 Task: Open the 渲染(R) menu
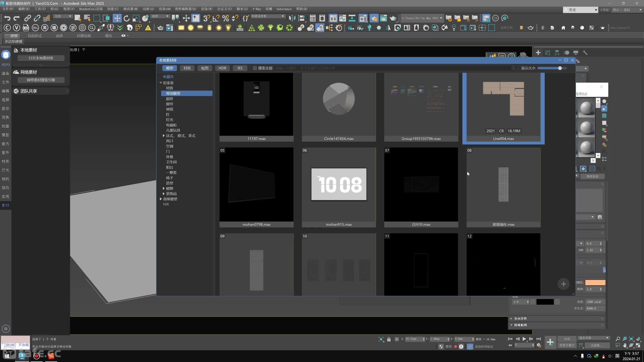[x=206, y=9]
